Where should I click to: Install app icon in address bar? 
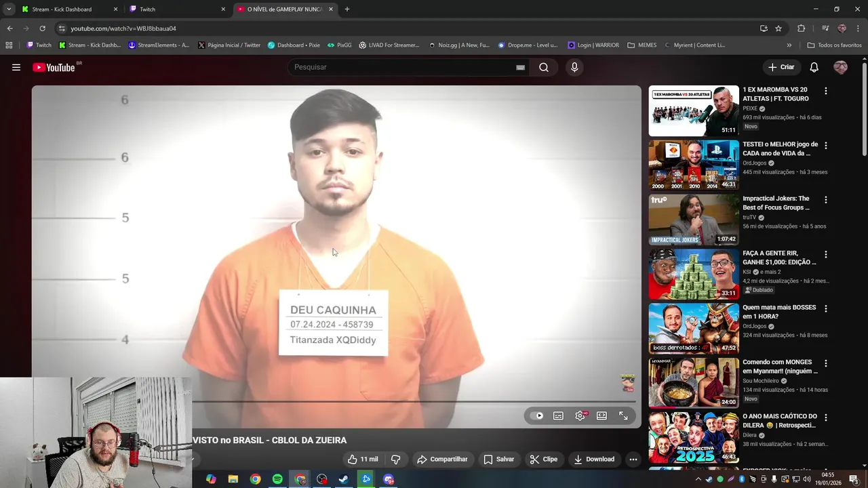[x=764, y=28]
